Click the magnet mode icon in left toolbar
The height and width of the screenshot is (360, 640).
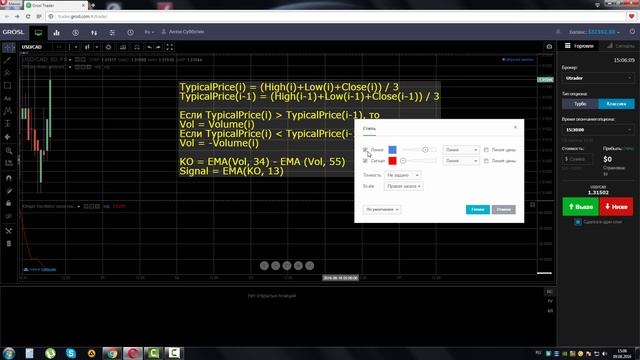tap(9, 178)
